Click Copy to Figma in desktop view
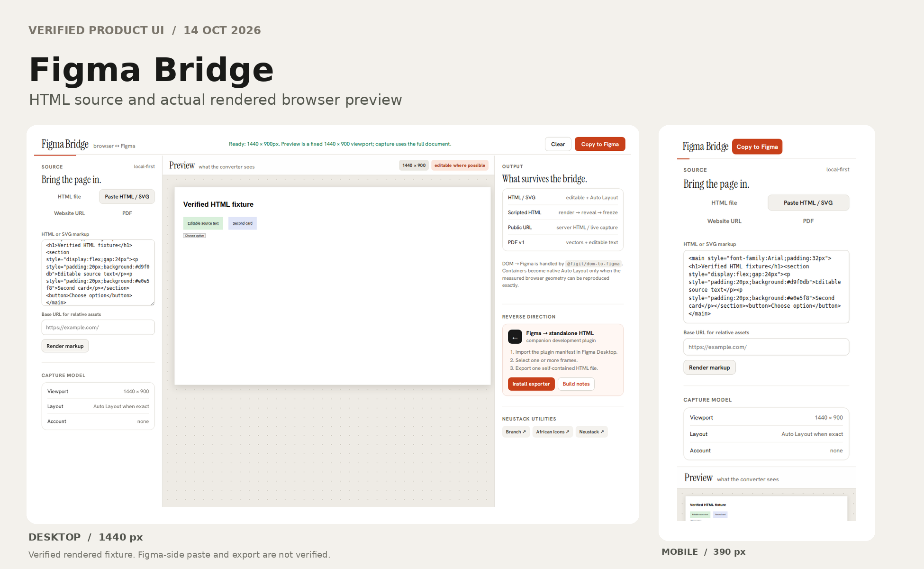This screenshot has width=924, height=569. coord(600,144)
